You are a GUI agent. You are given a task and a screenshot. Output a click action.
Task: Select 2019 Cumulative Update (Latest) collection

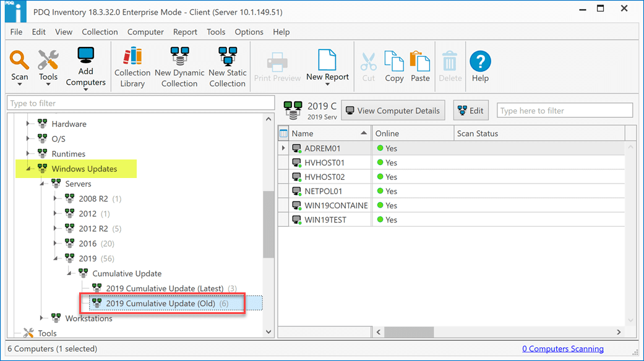(x=165, y=289)
